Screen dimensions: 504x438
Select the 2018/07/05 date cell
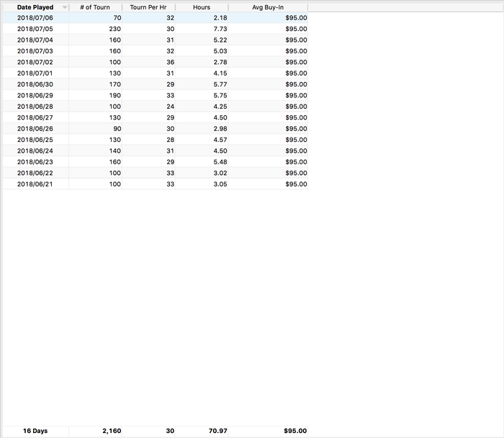click(x=36, y=29)
